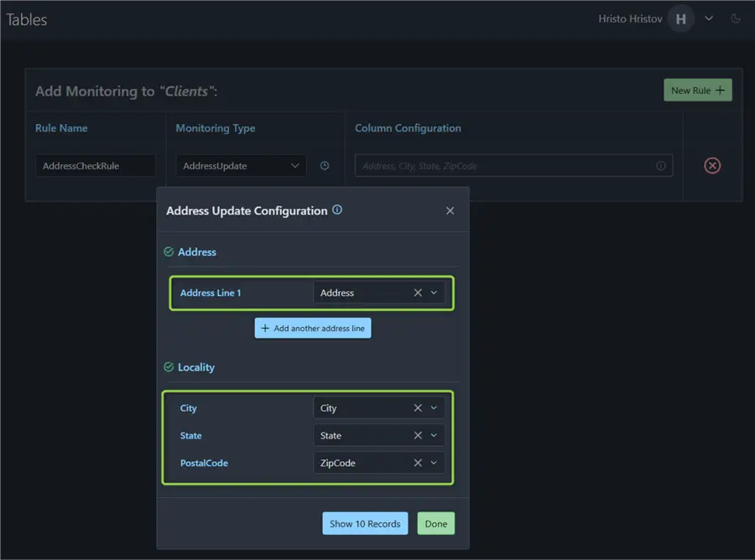755x560 pixels.
Task: Click the PostalCode label
Action: tap(204, 463)
